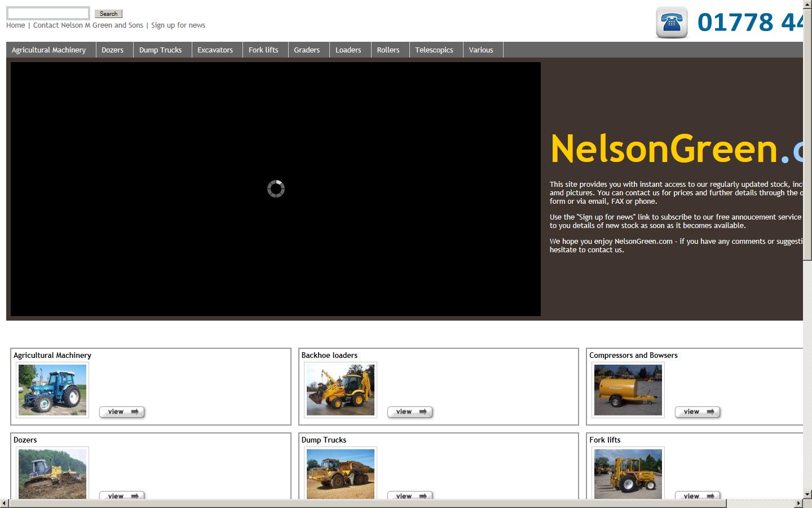Image resolution: width=812 pixels, height=508 pixels.
Task: Select the Dozers bulldozer thumbnail
Action: coord(52,474)
